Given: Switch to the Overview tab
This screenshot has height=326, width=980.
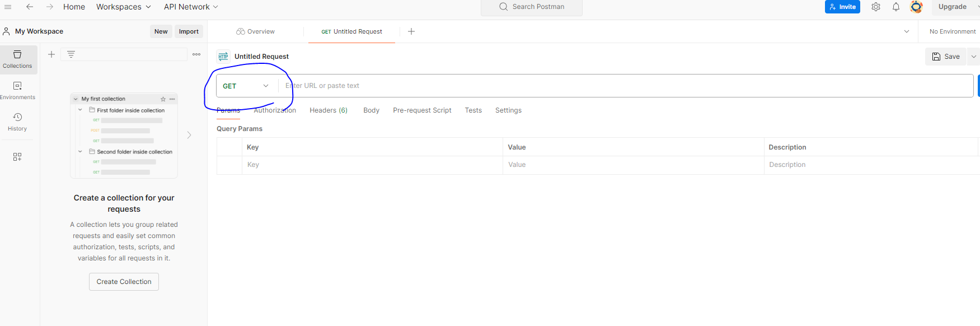Looking at the screenshot, I should pos(255,31).
